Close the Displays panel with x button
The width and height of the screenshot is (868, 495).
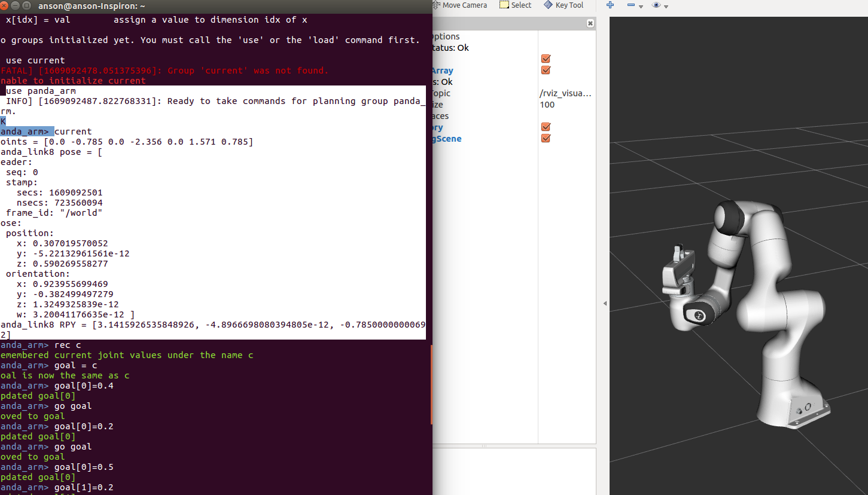click(x=590, y=23)
